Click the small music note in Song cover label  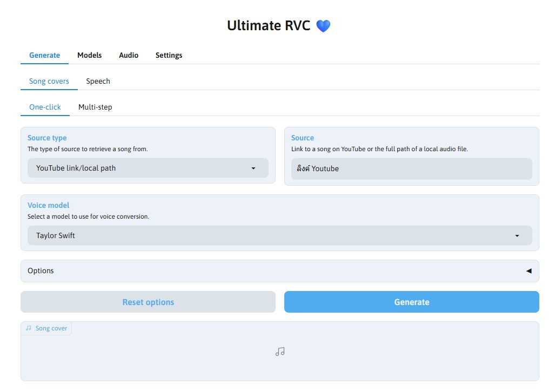[x=29, y=328]
